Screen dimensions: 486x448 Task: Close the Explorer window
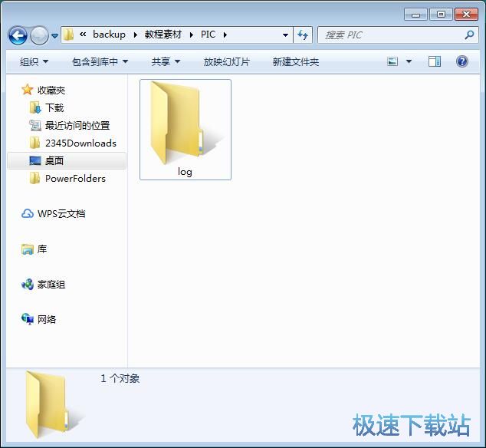pos(466,15)
